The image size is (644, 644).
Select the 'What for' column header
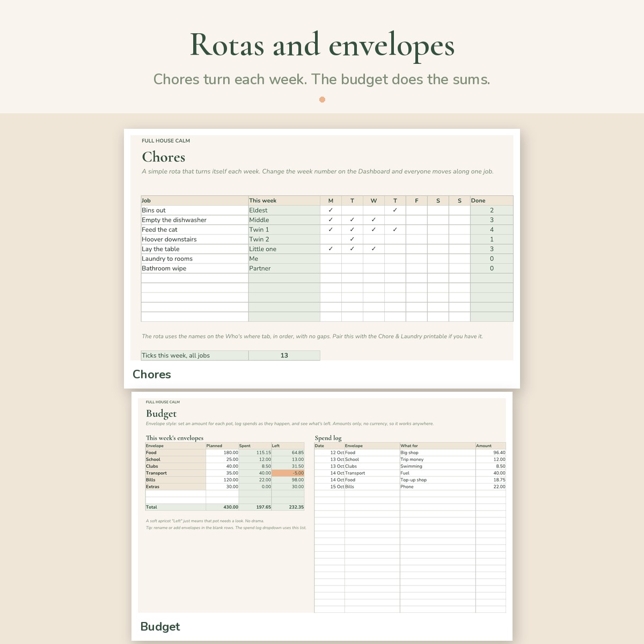tap(437, 446)
